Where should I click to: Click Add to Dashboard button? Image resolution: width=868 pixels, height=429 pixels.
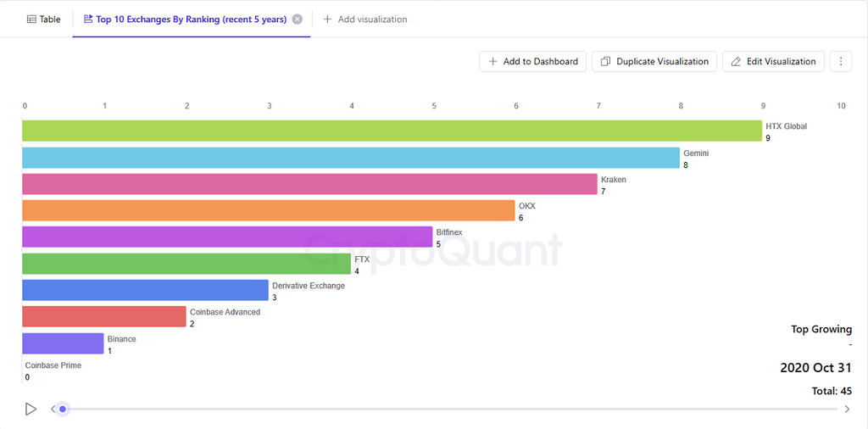coord(532,61)
